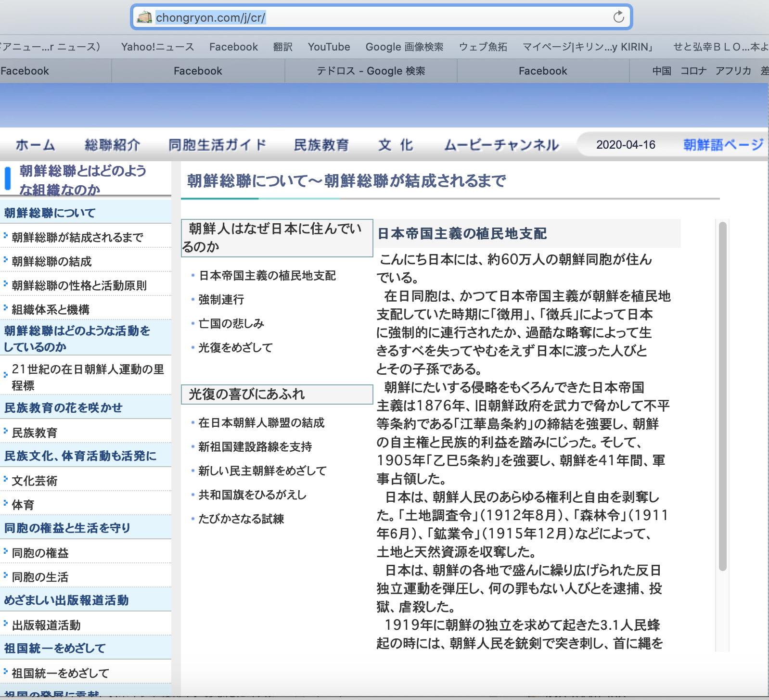This screenshot has width=769, height=700.
Task: Open the ウェブ魚拓 bookmark
Action: 483,47
